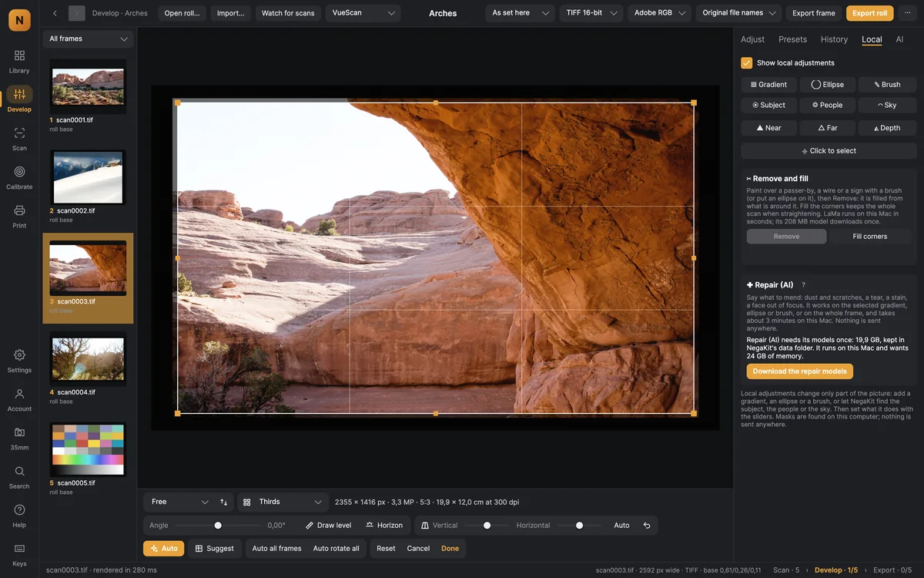This screenshot has height=578, width=924.
Task: Open the more options ellipsis button
Action: (x=907, y=13)
